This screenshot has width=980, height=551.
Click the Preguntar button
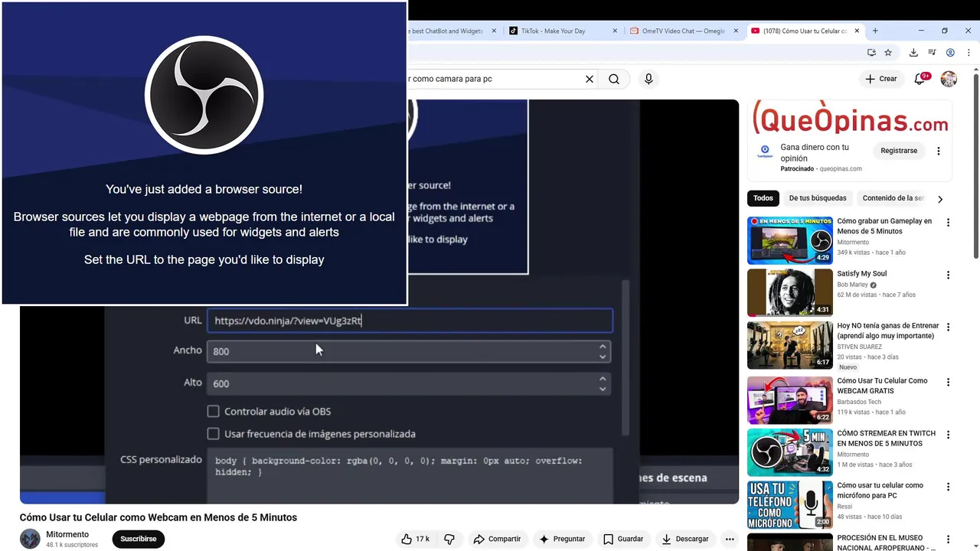[x=563, y=539]
